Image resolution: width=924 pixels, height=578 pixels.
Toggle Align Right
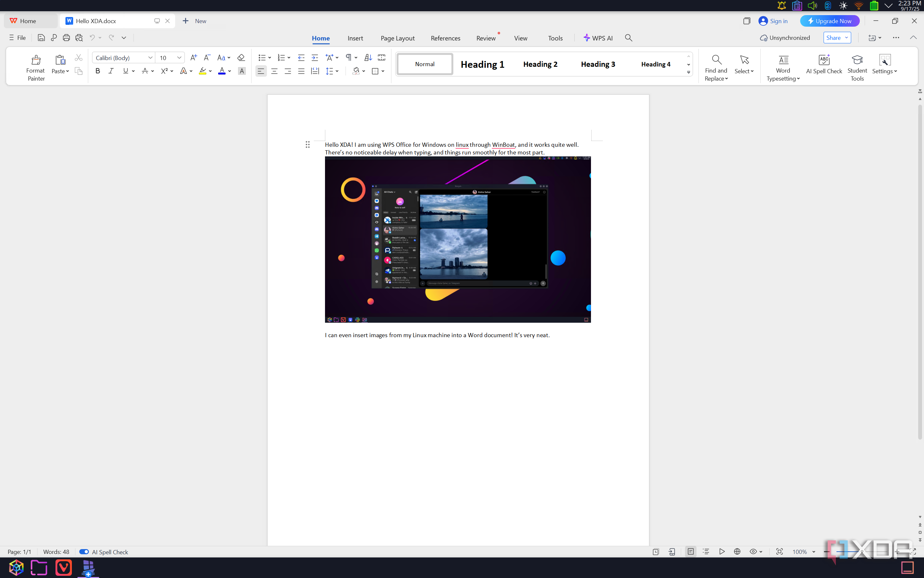(288, 71)
